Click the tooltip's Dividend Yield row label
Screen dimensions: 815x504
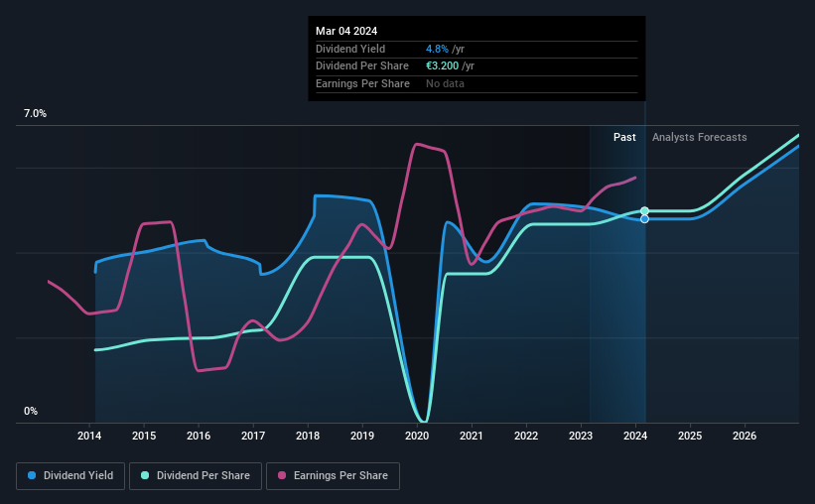(x=350, y=49)
